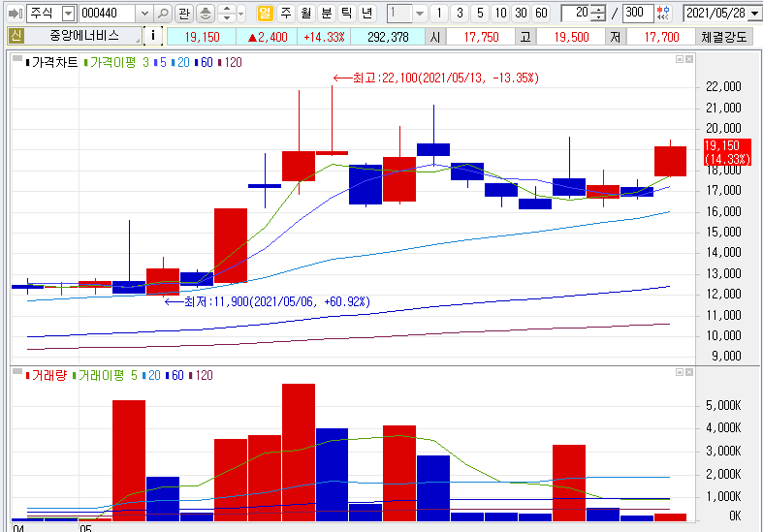Click the current price 19,150
Image resolution: width=763 pixels, height=532 pixels.
tap(202, 37)
